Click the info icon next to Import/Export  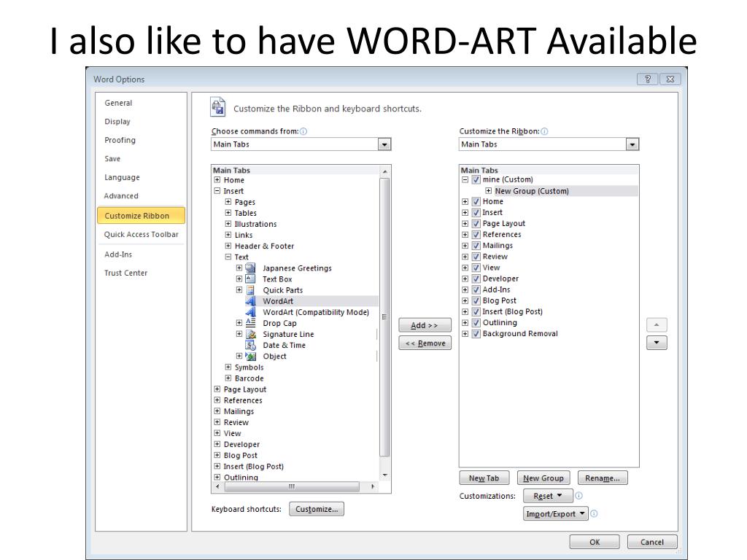pos(594,514)
